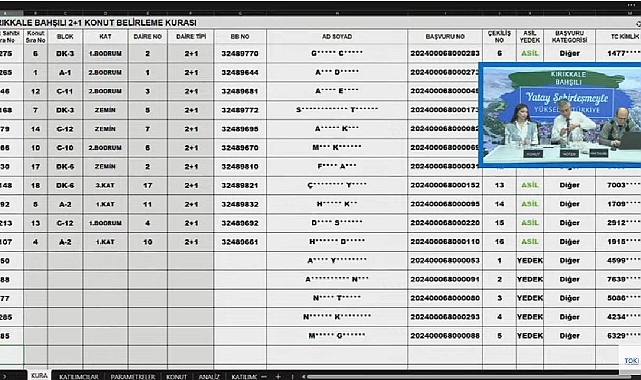The width and height of the screenshot is (641, 380).
Task: Select BB NO cell 32489661
Action: coord(240,241)
